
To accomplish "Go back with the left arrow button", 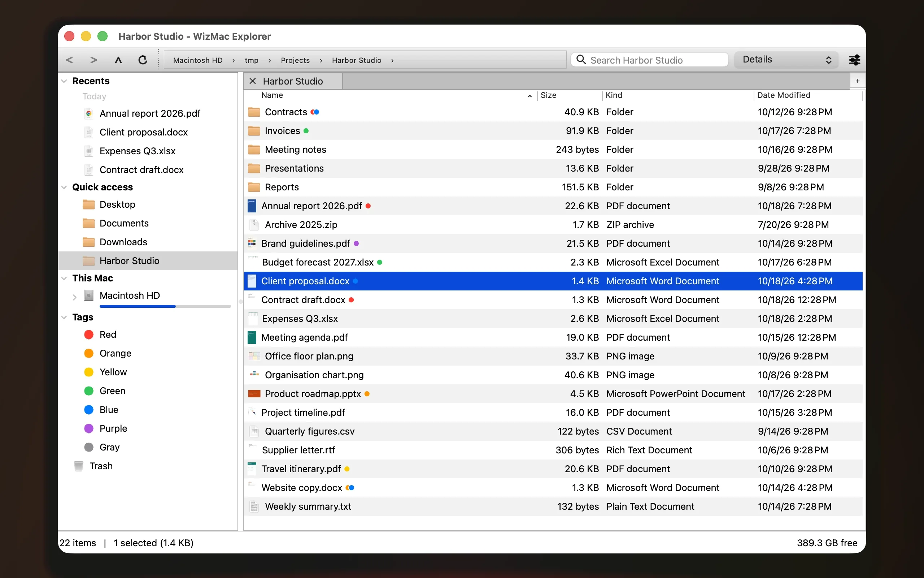I will [x=70, y=60].
